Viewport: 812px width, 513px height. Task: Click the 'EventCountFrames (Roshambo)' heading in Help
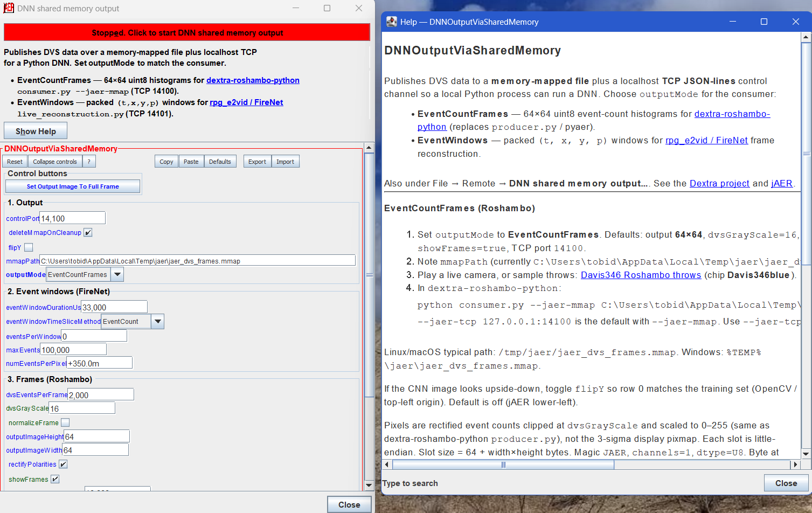[x=460, y=208]
